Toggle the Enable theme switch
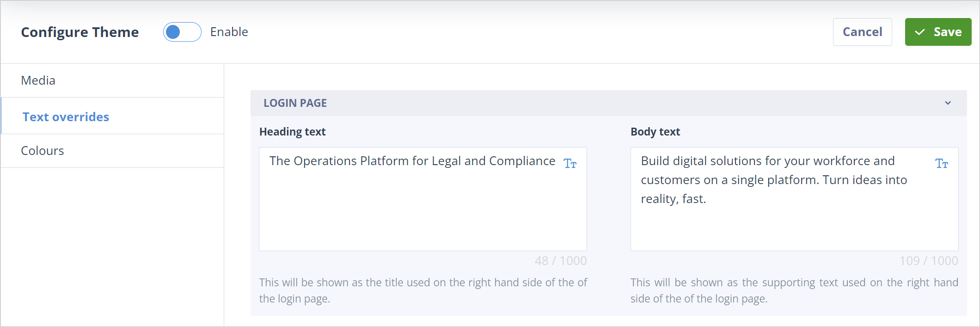 [x=182, y=32]
